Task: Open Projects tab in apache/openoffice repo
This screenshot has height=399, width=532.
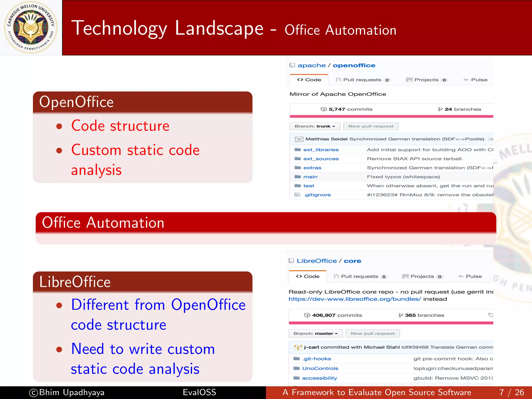Action: click(x=427, y=80)
